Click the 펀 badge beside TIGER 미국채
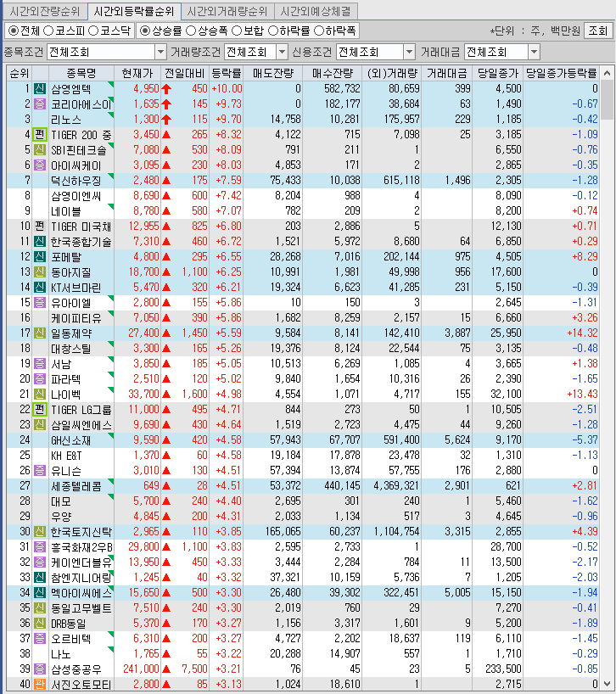Screen dimensions: 616x694 (x=40, y=227)
